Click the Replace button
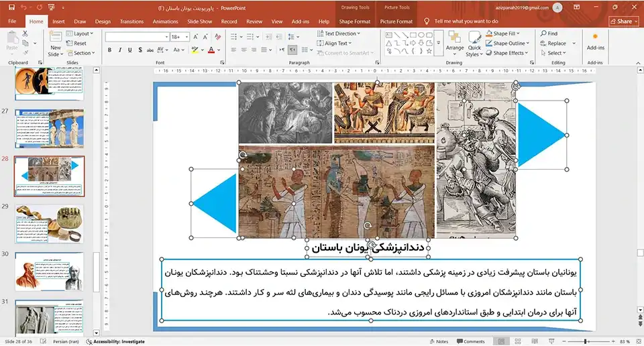This screenshot has width=644, height=346. pyautogui.click(x=553, y=43)
